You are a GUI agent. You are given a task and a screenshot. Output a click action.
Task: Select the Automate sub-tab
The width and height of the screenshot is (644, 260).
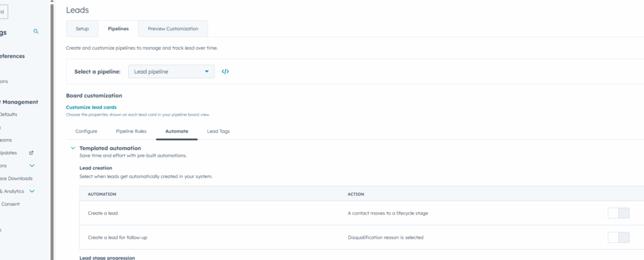pyautogui.click(x=176, y=131)
